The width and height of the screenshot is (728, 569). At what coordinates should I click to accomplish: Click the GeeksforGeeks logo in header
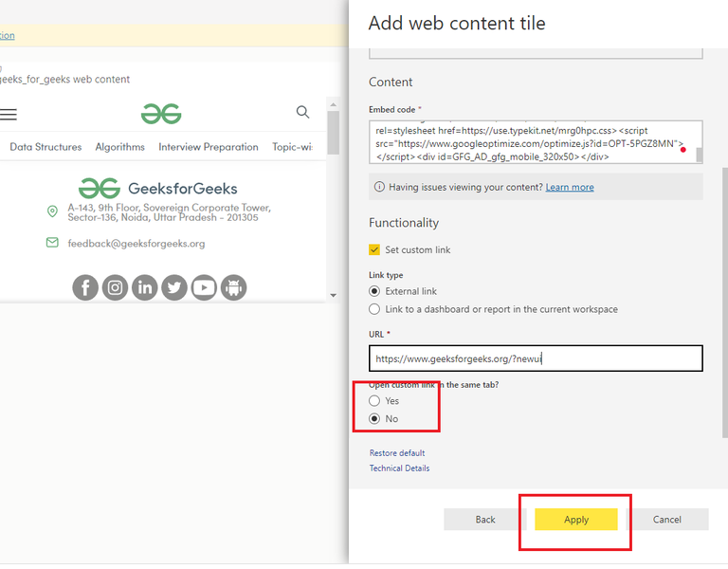point(161,114)
